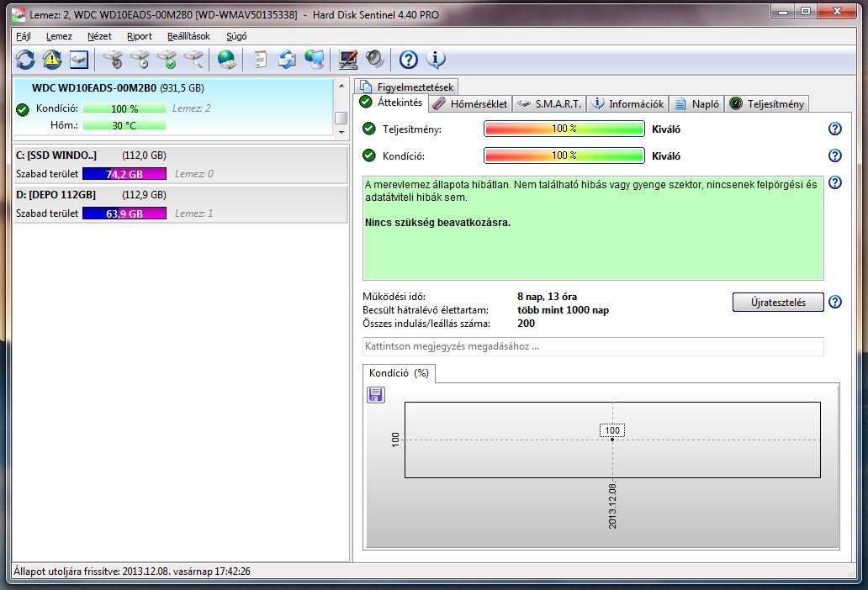This screenshot has height=590, width=868.
Task: Click the toolbar question mark help icon
Action: pyautogui.click(x=409, y=59)
